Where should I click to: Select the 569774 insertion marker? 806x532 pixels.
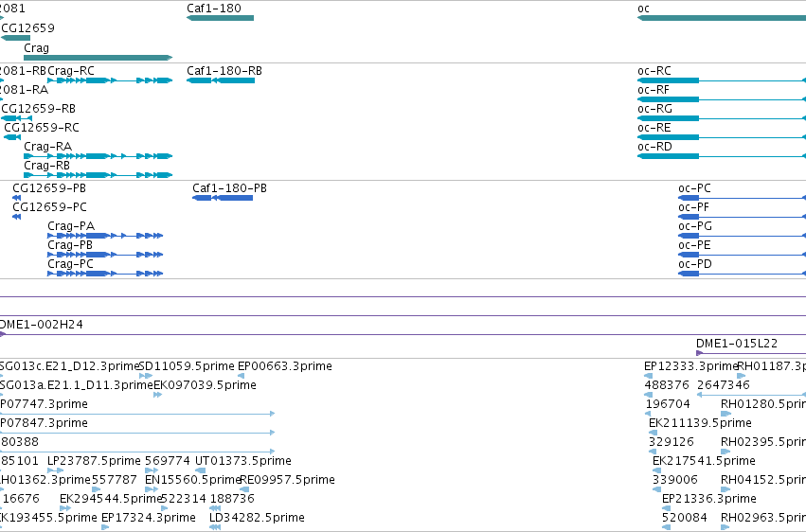pos(152,470)
